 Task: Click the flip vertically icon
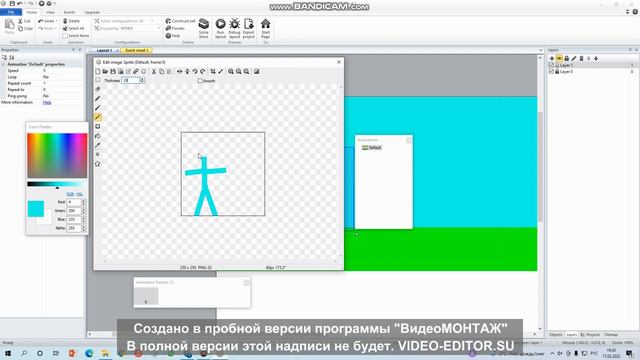tap(187, 71)
